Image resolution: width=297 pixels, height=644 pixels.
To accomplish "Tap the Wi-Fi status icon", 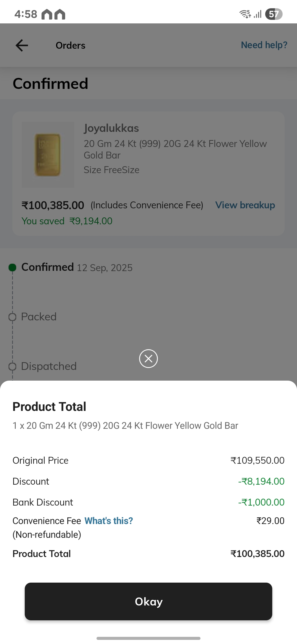I will pos(245,14).
